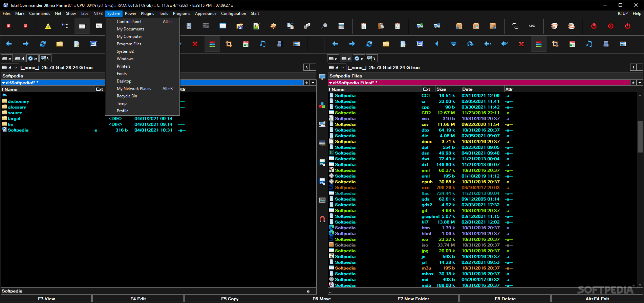Go to root with right panel backslash button
This screenshot has height=303, width=644.
[x=633, y=68]
